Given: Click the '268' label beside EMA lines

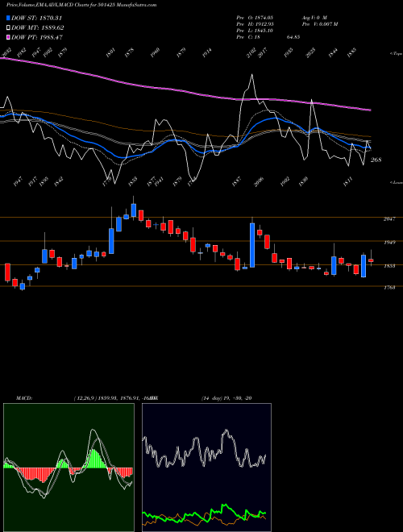Looking at the screenshot, I should [x=376, y=160].
